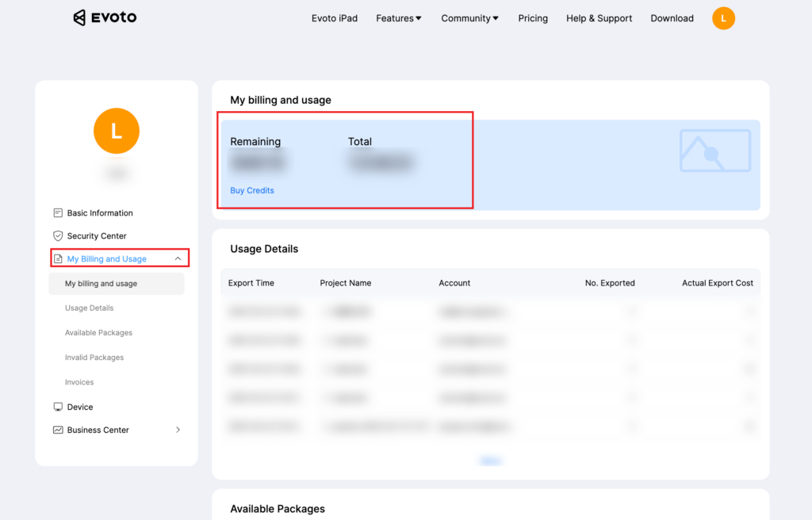Screen dimensions: 812x520
Task: Click the Remaining label in billing banner
Action: pos(255,141)
